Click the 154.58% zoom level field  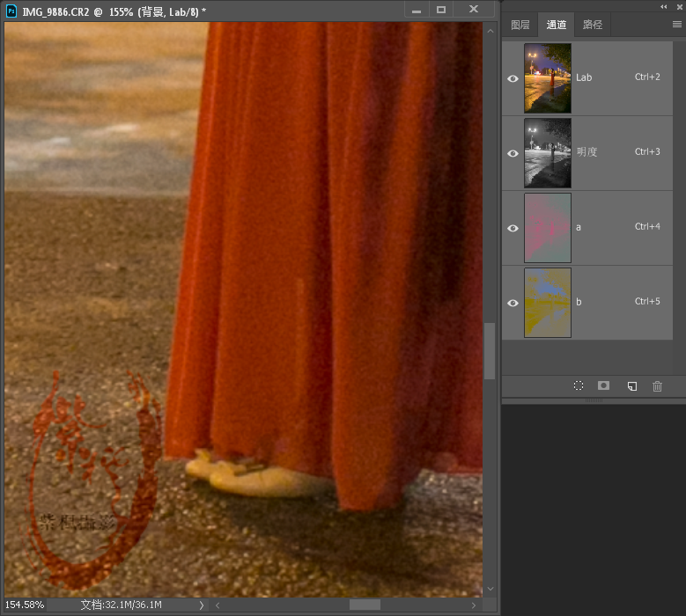click(x=25, y=605)
